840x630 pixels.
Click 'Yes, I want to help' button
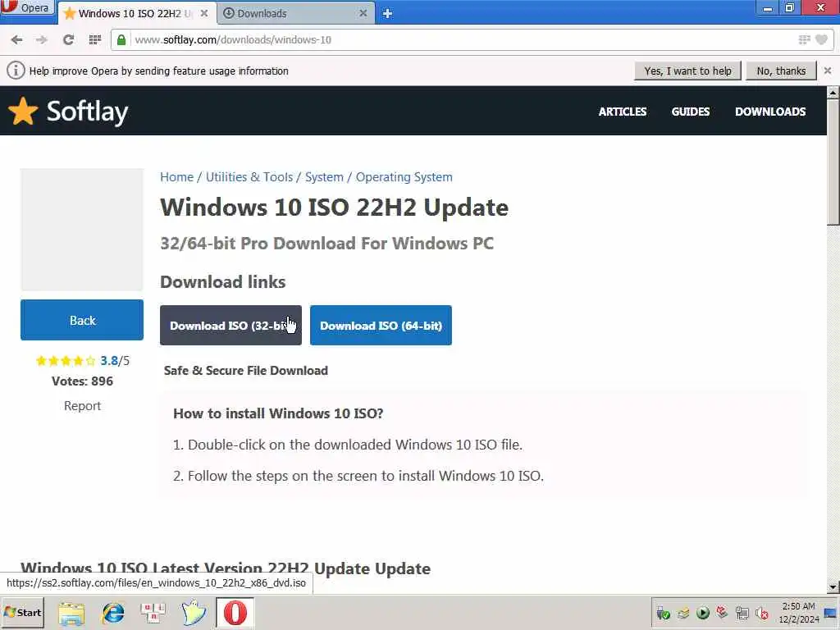[687, 71]
